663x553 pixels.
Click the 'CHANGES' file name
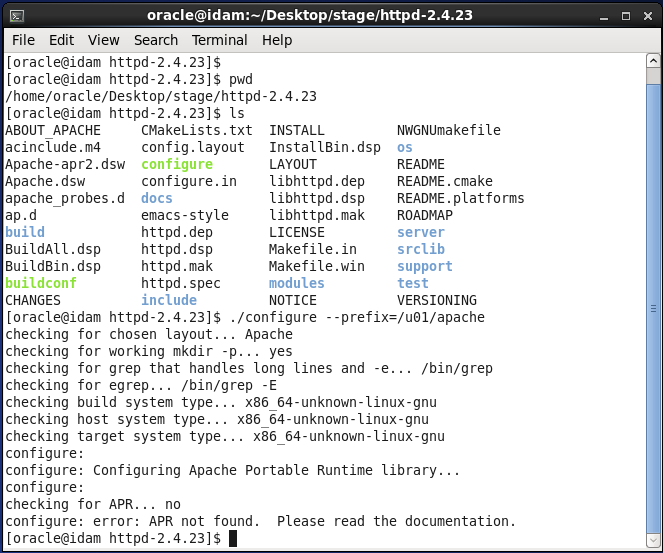(x=33, y=300)
